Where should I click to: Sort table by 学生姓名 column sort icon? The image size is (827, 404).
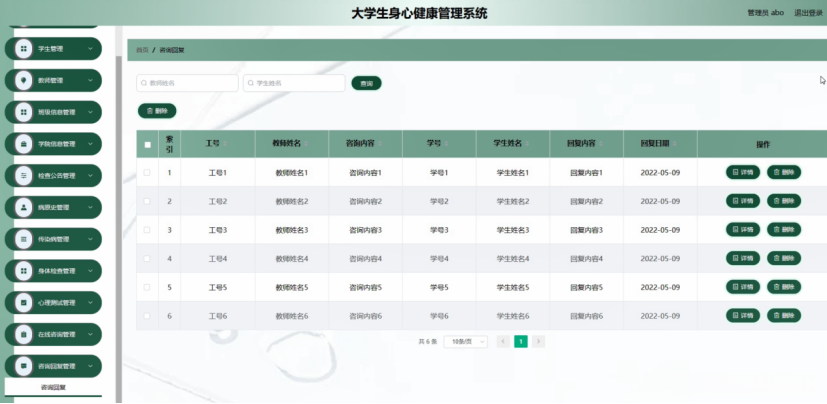click(527, 143)
